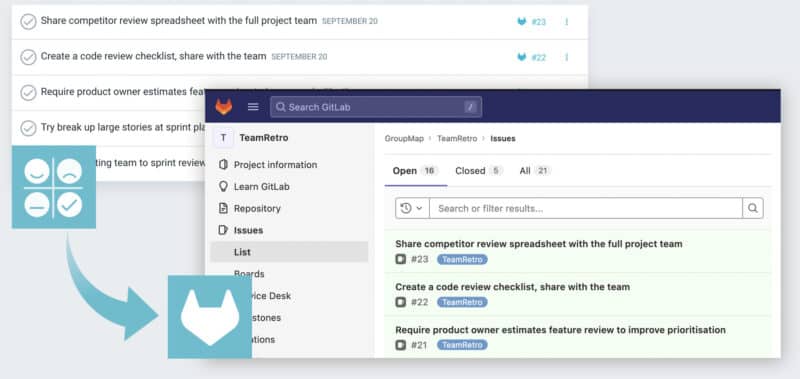The image size is (800, 379).
Task: Toggle completion of Create code review checklist task
Action: tap(28, 57)
